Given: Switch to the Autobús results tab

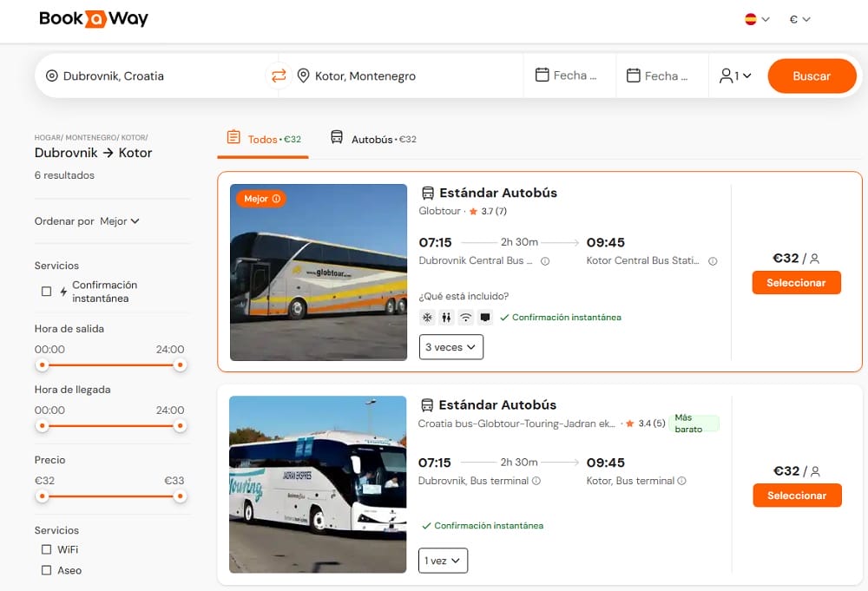Looking at the screenshot, I should point(373,139).
